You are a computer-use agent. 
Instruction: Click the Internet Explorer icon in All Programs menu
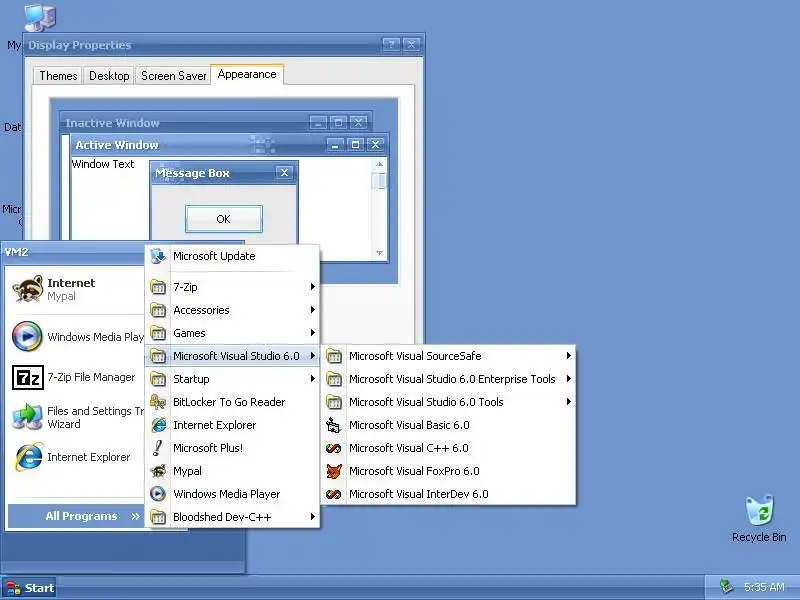point(159,425)
